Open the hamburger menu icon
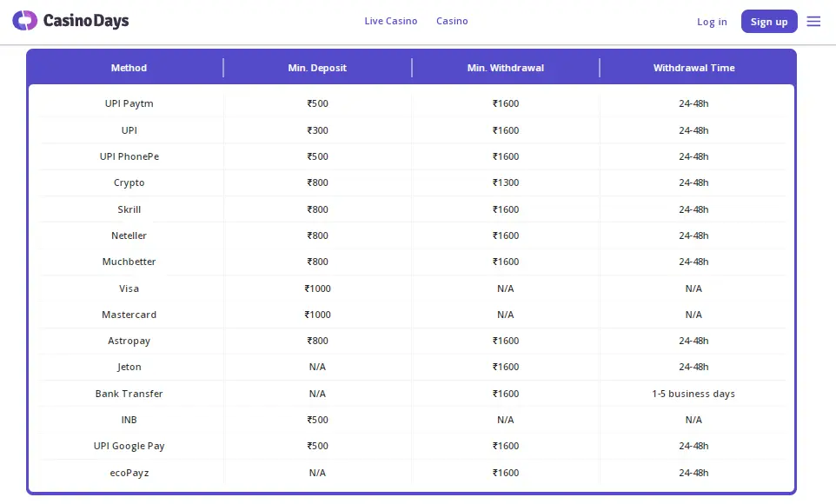 click(x=813, y=22)
